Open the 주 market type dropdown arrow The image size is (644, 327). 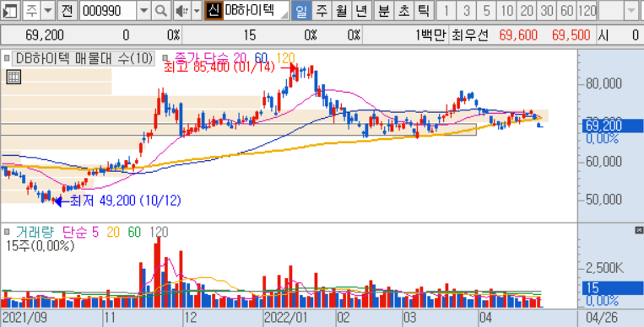point(48,11)
